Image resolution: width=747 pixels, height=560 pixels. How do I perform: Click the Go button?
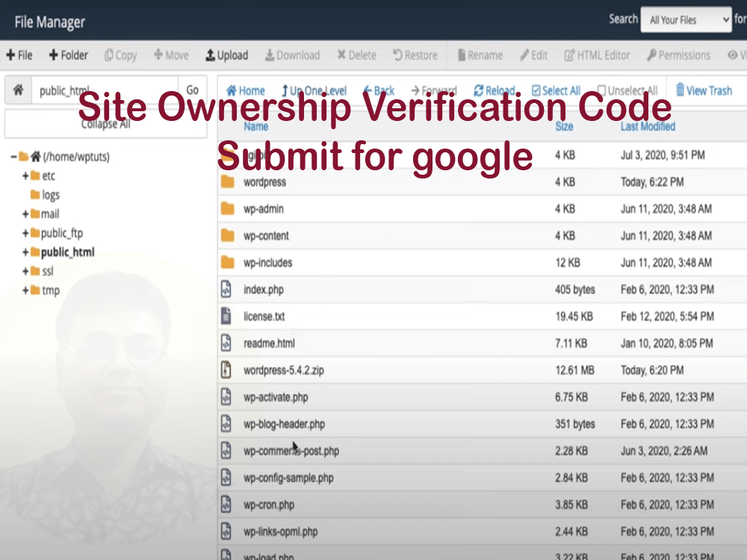(x=193, y=90)
